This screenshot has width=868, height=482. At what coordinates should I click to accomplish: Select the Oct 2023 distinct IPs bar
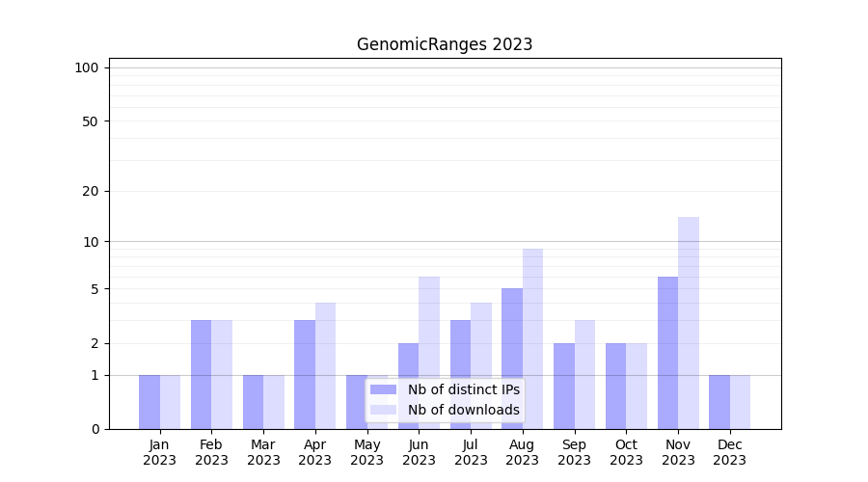point(615,386)
